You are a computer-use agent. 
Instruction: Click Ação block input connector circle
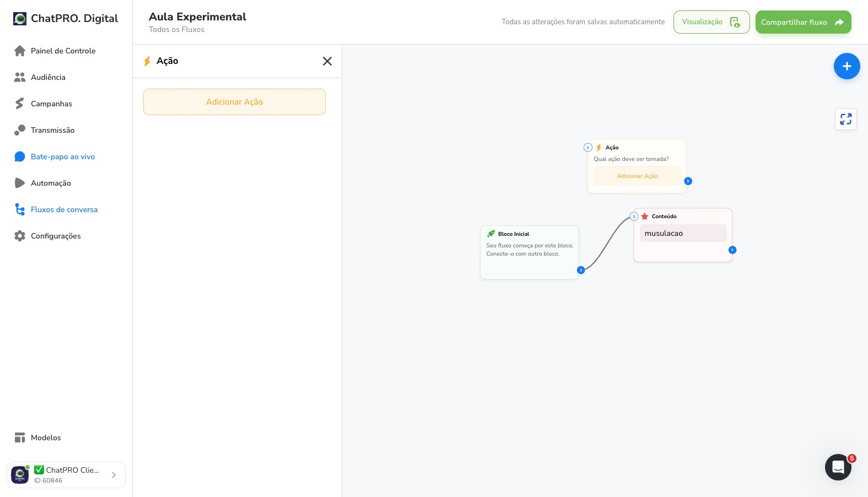coord(588,148)
